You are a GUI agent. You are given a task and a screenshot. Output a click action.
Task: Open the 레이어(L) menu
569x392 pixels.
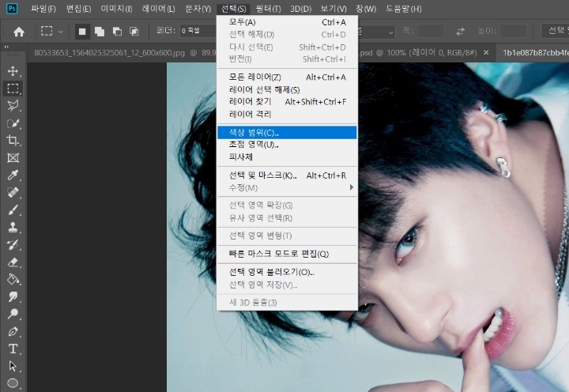pyautogui.click(x=158, y=9)
